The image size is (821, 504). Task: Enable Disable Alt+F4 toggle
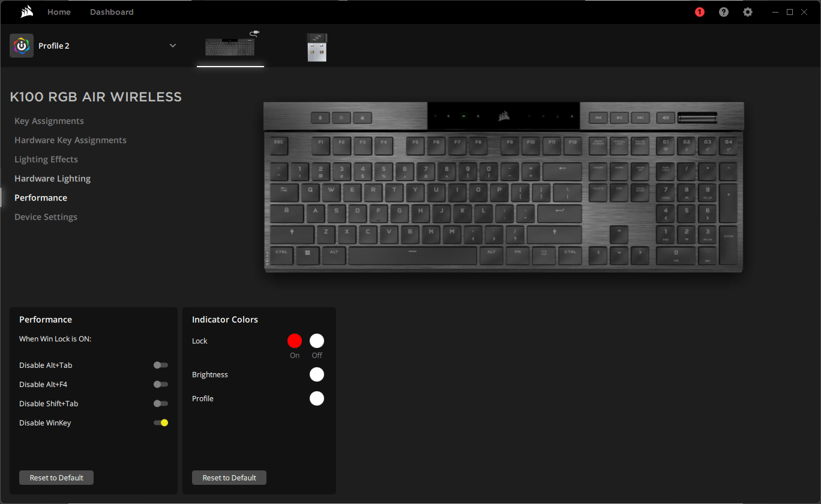pos(160,384)
